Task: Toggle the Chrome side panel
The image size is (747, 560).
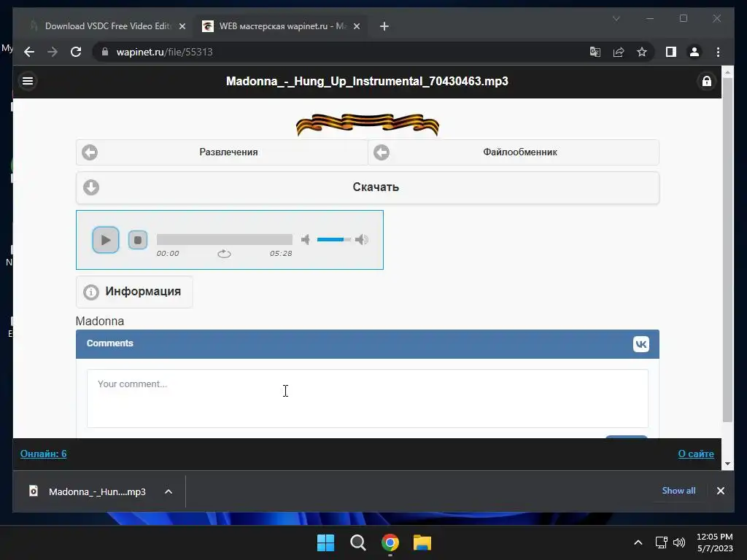Action: coord(671,52)
